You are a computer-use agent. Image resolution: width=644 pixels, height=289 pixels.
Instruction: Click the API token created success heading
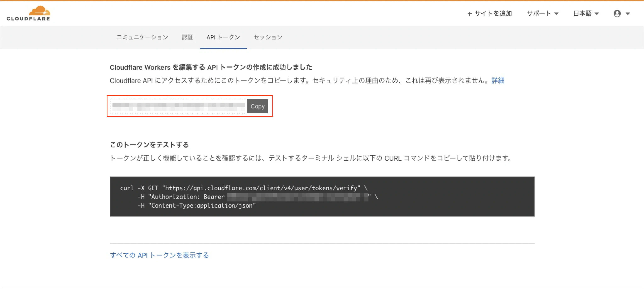(x=211, y=67)
